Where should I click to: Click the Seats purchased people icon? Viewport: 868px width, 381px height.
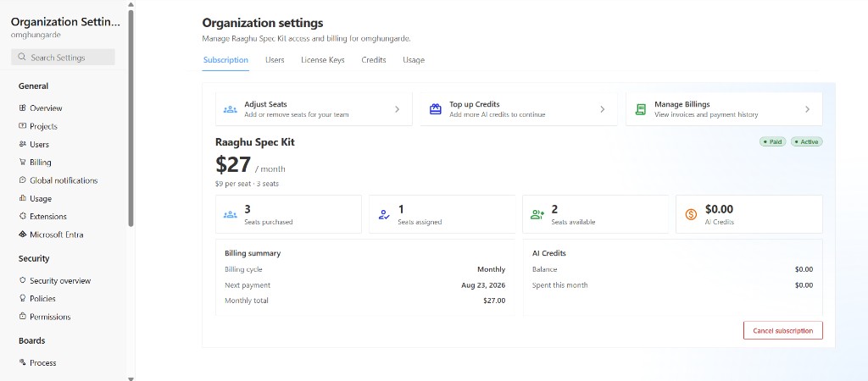click(231, 214)
